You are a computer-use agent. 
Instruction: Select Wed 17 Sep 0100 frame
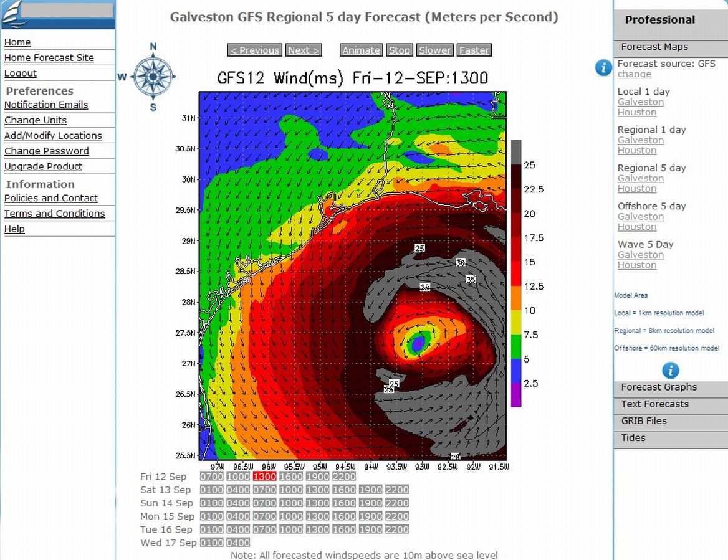[x=212, y=543]
